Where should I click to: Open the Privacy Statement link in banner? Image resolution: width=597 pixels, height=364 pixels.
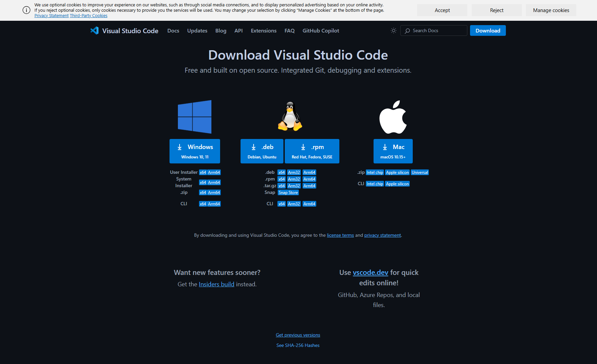click(51, 16)
